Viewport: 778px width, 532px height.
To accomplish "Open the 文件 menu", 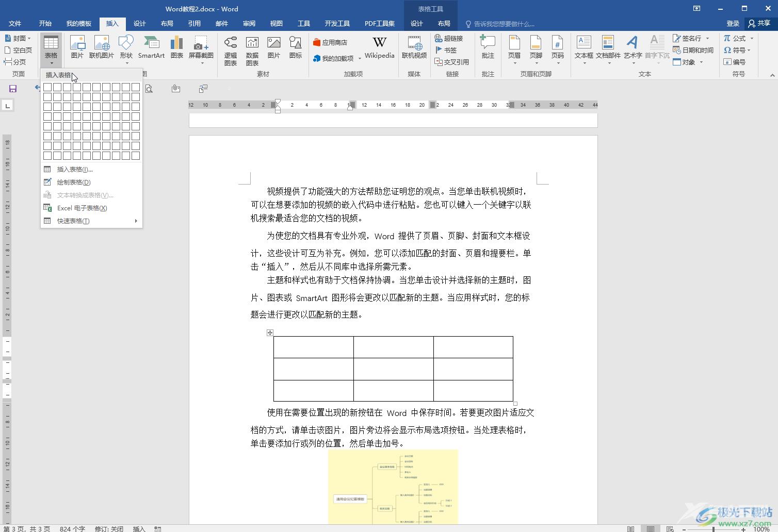I will click(x=15, y=23).
